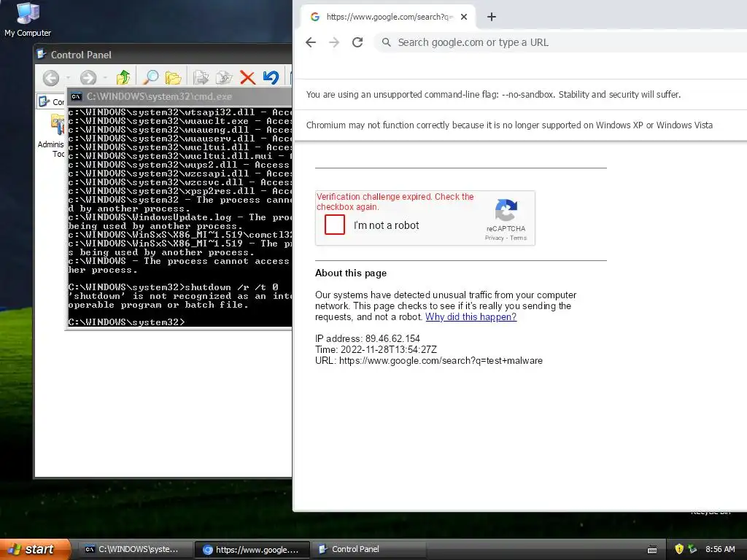747x560 pixels.
Task: Open Search magnifier in Control Panel toolbar
Action: [150, 77]
